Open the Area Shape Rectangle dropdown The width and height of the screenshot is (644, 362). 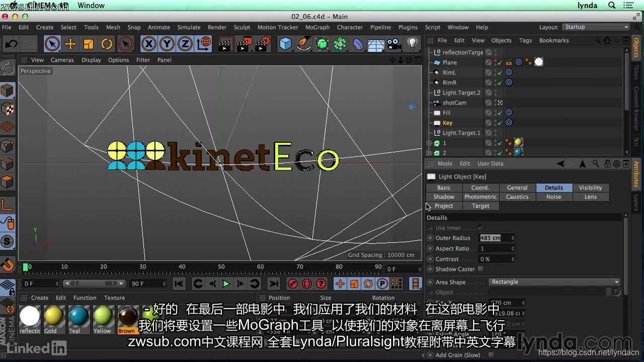[554, 282]
